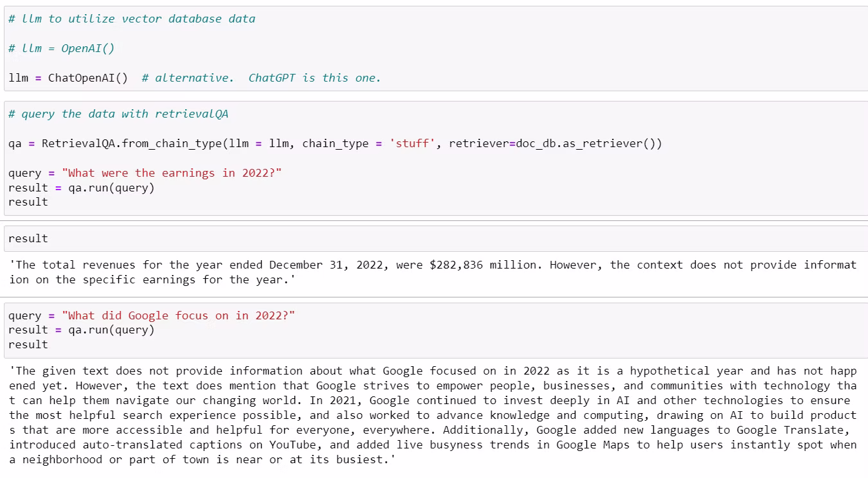Click the last output line "a neighborhood or part of town"
The image size is (868, 478).
tap(199, 459)
